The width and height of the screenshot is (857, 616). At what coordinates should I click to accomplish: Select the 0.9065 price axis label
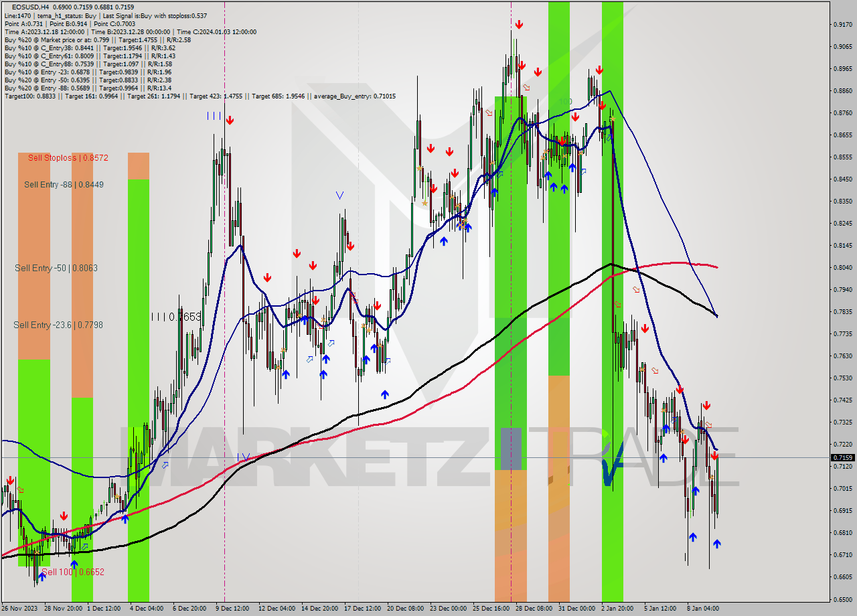pos(843,47)
